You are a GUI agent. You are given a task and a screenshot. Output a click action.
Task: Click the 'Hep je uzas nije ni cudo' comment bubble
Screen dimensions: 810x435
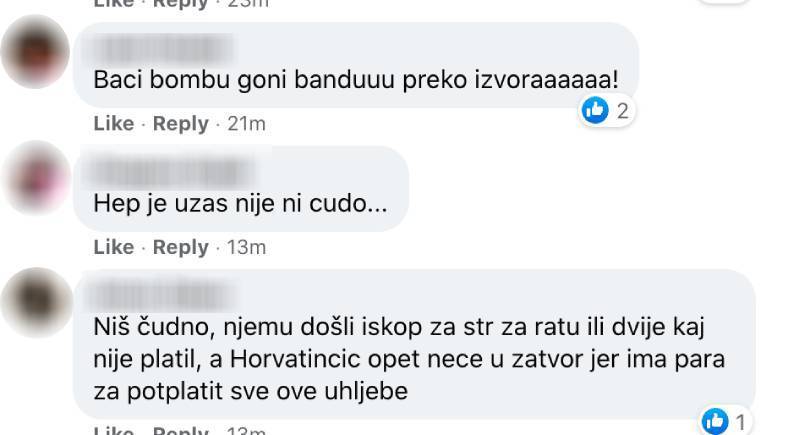[241, 189]
